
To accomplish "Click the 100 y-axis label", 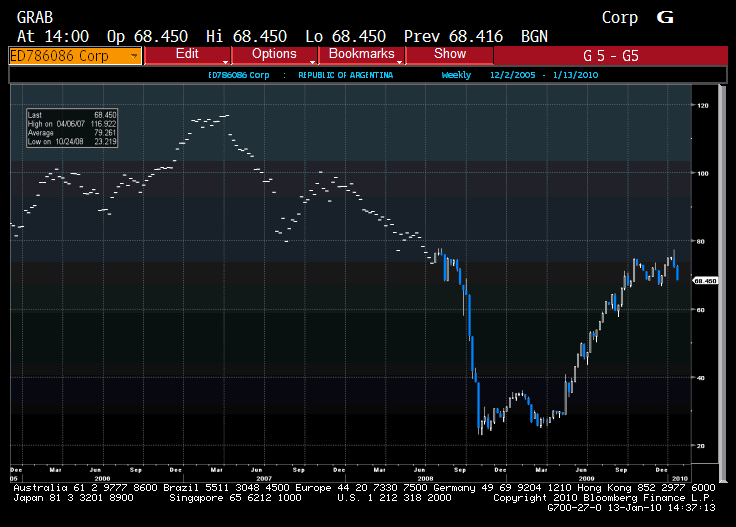I will pyautogui.click(x=703, y=174).
